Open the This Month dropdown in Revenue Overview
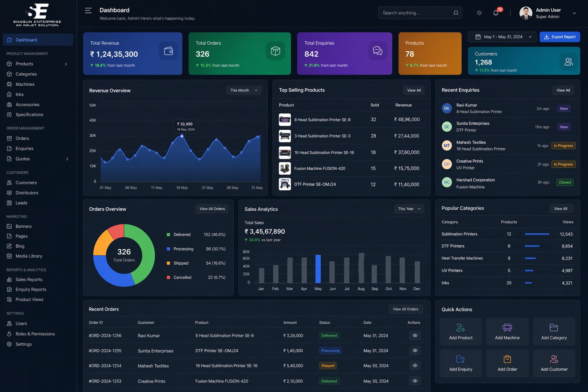This screenshot has height=392, width=588. tap(244, 90)
